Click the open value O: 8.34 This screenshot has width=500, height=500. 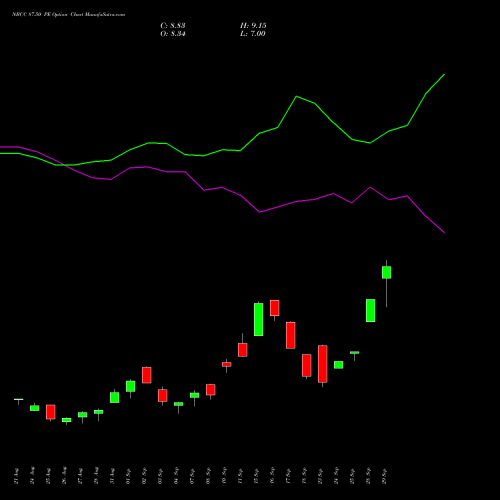[173, 34]
